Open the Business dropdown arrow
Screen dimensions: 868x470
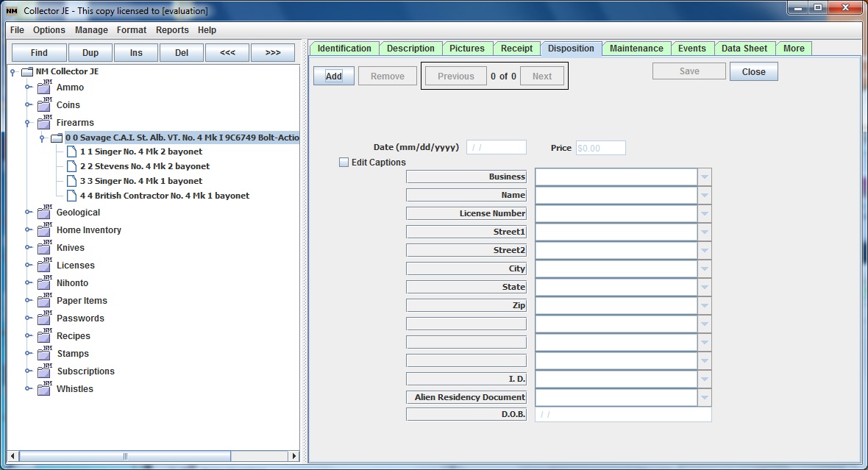[x=705, y=177]
